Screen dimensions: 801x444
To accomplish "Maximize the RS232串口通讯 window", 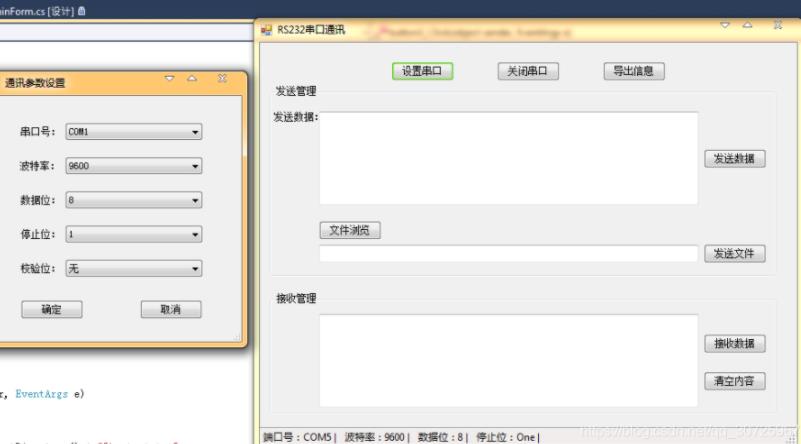I will tap(747, 25).
